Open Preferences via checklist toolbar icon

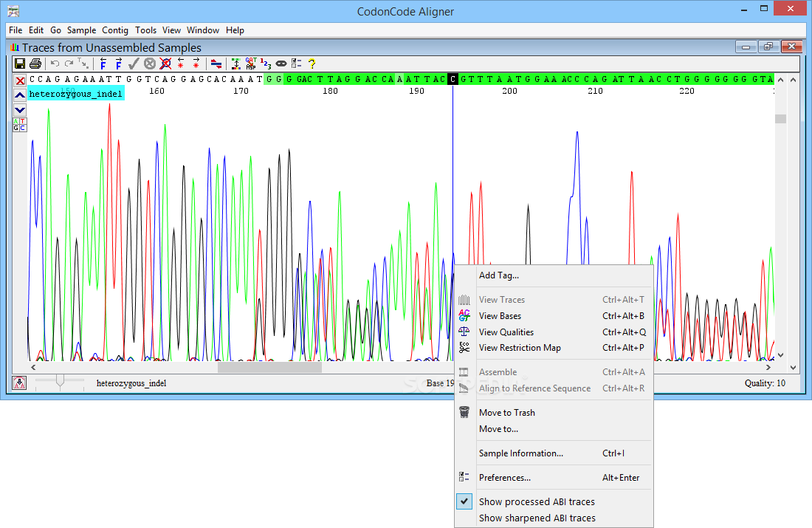(x=296, y=64)
